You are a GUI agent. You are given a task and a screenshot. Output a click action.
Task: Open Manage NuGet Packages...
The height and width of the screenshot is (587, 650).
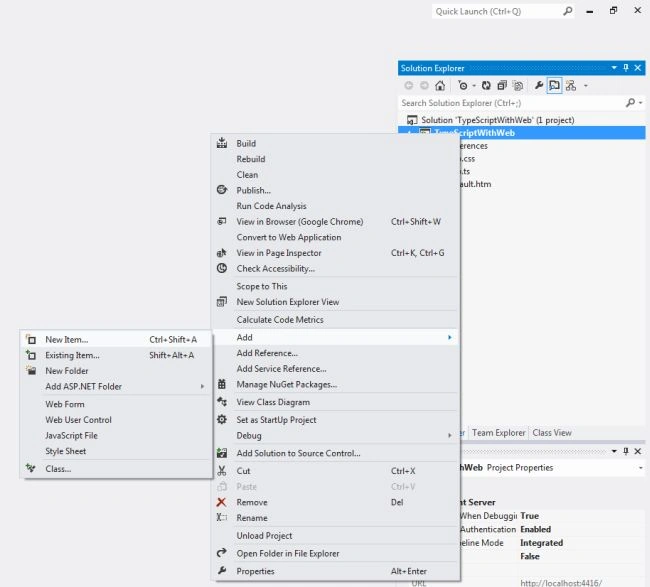(335, 385)
